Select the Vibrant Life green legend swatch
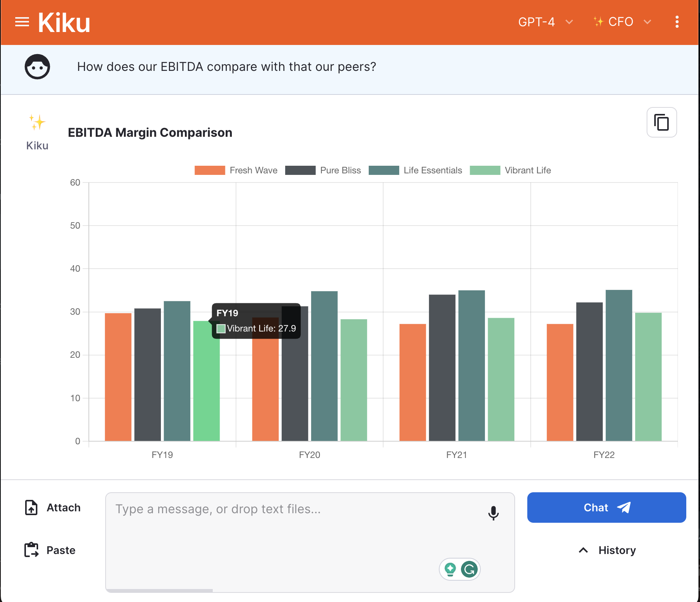The width and height of the screenshot is (700, 602). [x=485, y=170]
